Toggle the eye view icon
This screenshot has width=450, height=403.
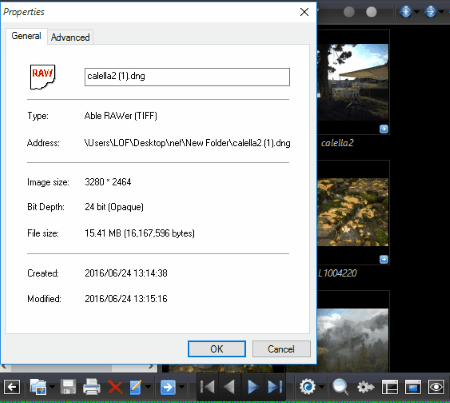tap(436, 387)
